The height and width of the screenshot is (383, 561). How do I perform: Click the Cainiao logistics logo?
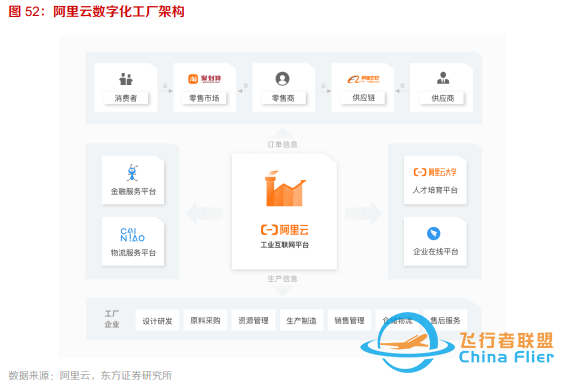click(132, 234)
